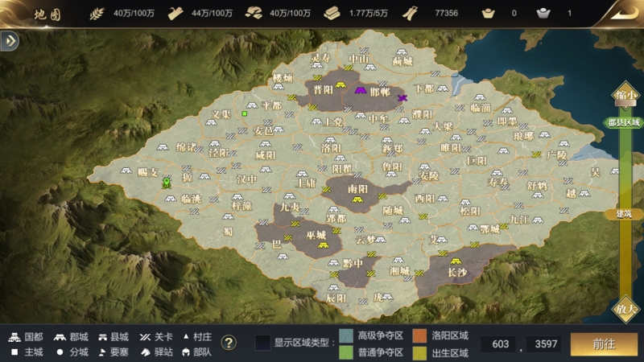Image resolution: width=644 pixels, height=362 pixels.
Task: Select the 黔中 region label
Action: [353, 264]
